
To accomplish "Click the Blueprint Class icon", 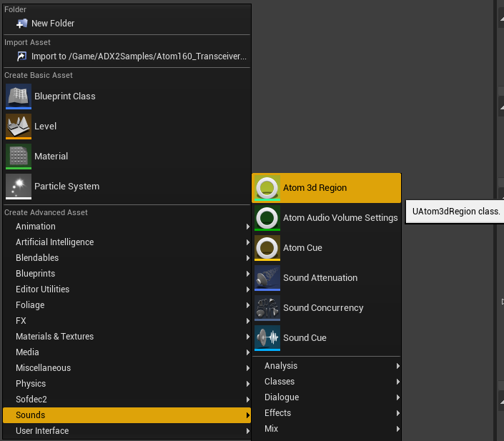I will (x=19, y=96).
